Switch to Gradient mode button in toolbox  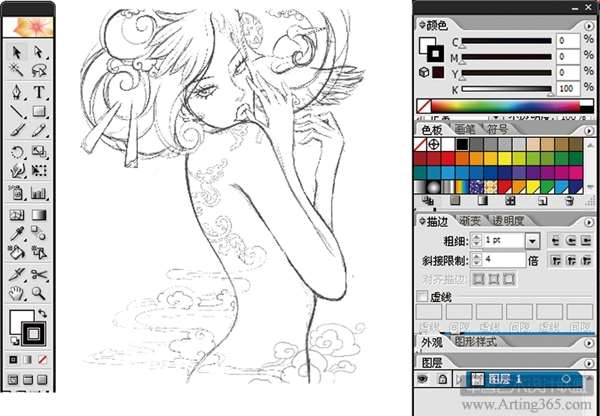pos(28,359)
